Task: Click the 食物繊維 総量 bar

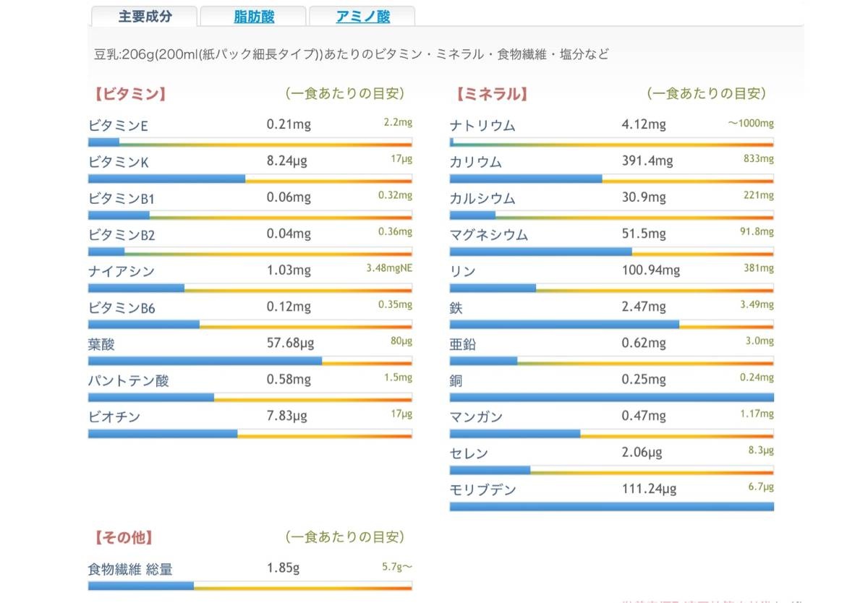Action: tap(250, 586)
